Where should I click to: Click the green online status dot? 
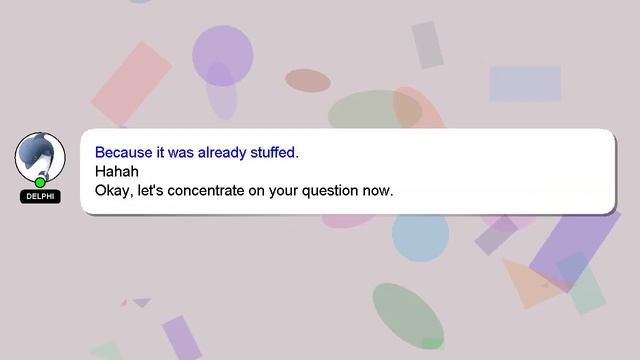(40, 182)
